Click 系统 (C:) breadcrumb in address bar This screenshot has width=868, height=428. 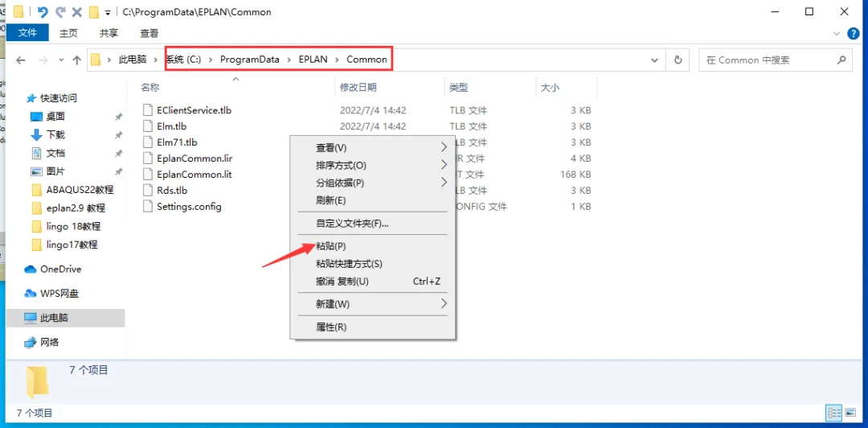(x=184, y=60)
